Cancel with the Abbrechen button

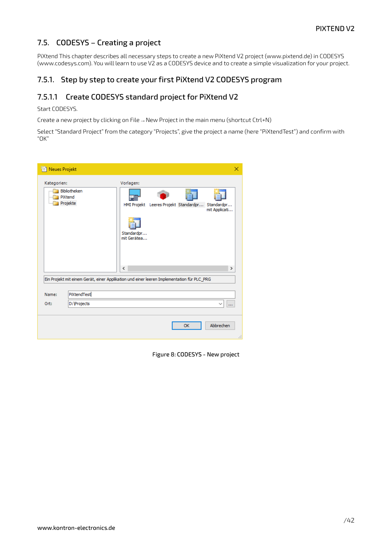pyautogui.click(x=220, y=326)
